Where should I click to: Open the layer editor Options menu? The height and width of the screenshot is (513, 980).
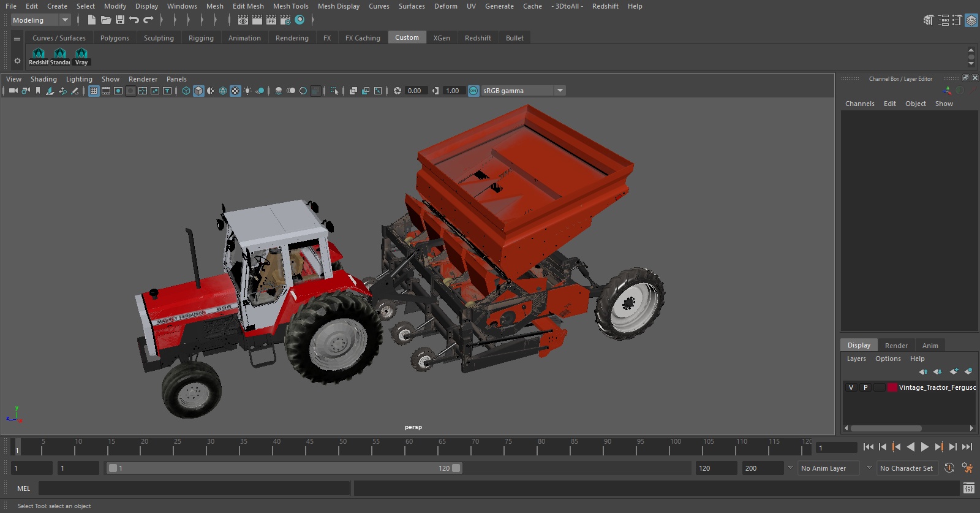point(888,359)
